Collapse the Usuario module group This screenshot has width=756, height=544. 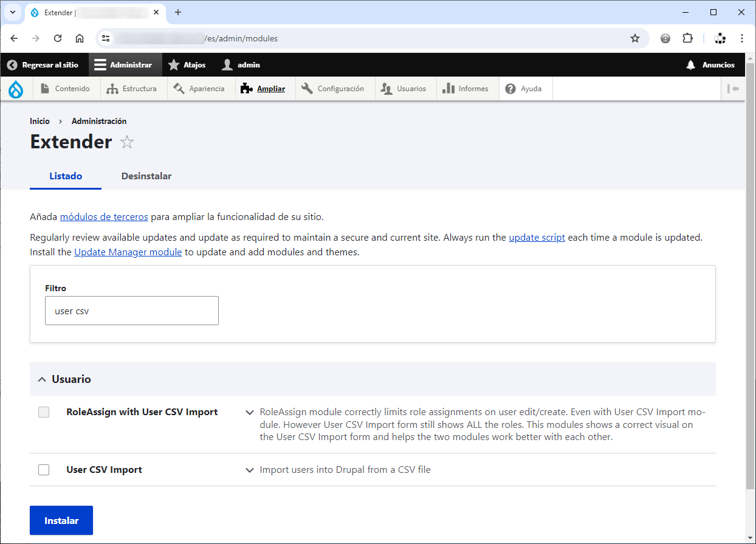tap(373, 379)
